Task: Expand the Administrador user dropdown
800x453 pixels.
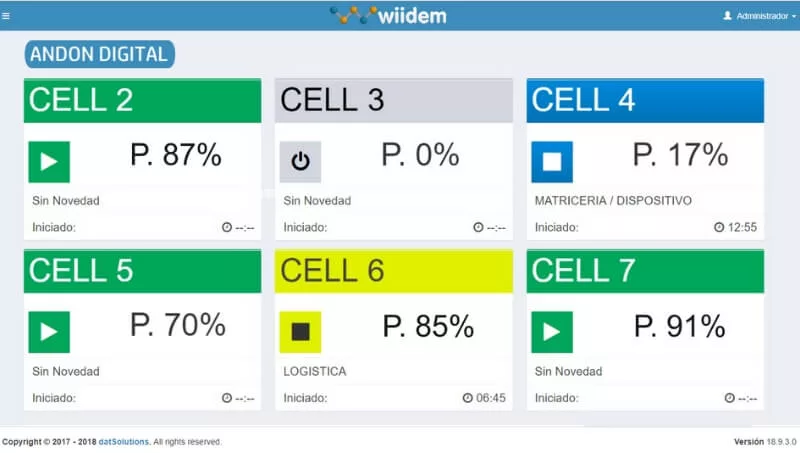Action: pyautogui.click(x=760, y=16)
